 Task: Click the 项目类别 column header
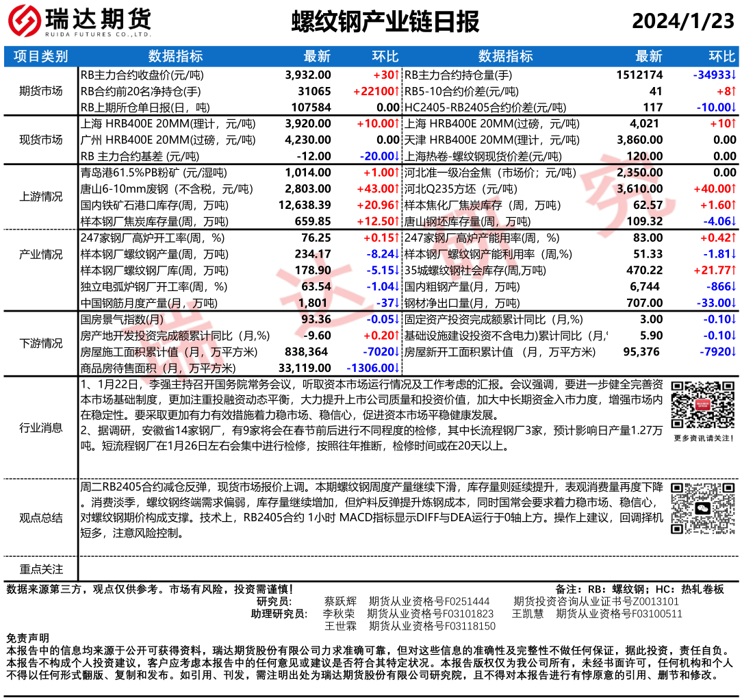coord(40,56)
